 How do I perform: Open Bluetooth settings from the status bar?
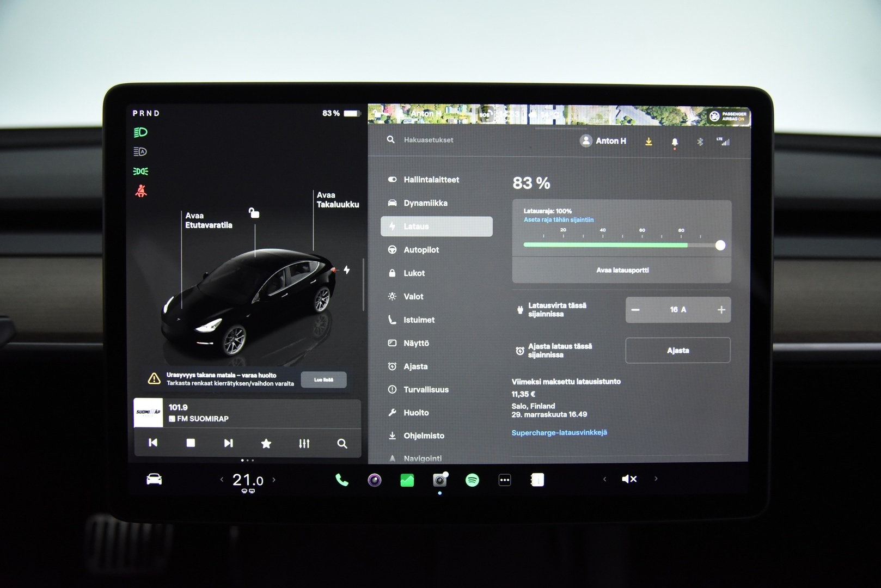700,142
